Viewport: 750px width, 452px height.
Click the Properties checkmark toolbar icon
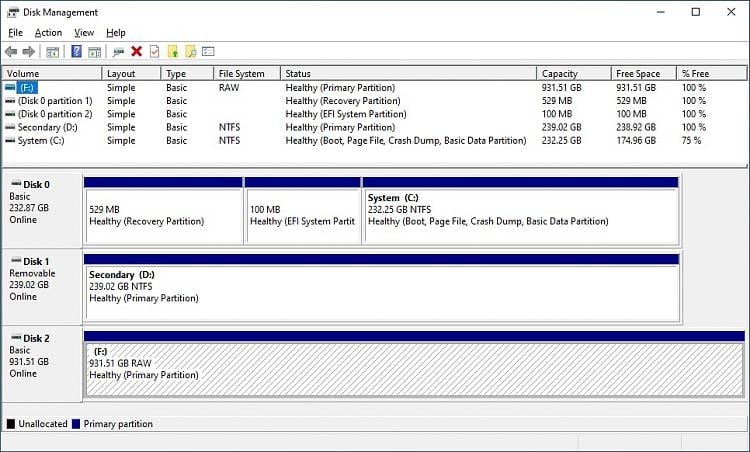(x=154, y=51)
